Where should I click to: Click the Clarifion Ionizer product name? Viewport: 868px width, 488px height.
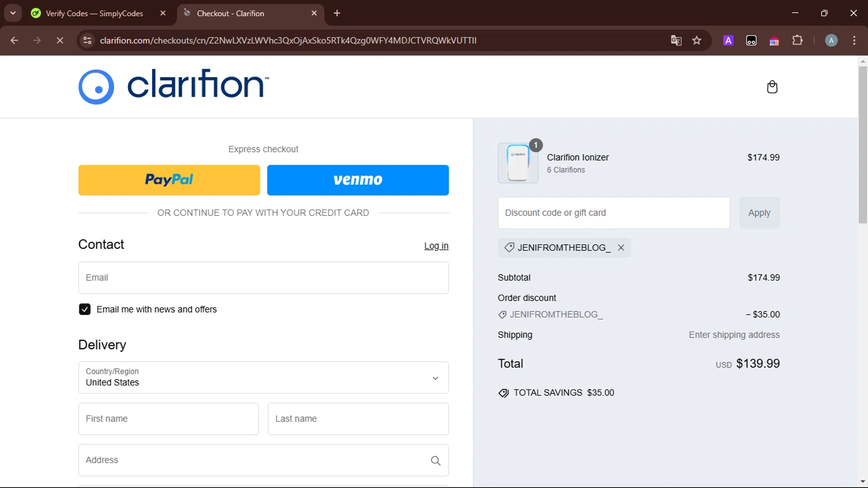tap(578, 157)
